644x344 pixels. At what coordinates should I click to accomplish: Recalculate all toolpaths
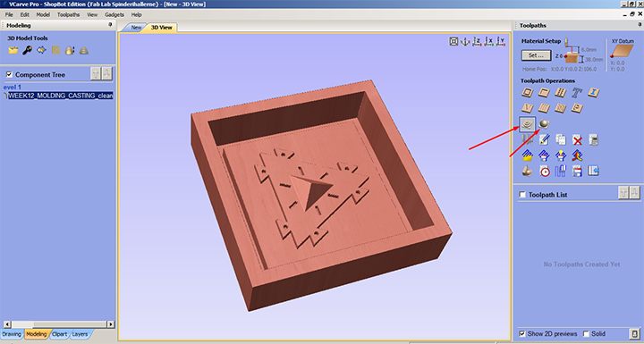[x=594, y=140]
